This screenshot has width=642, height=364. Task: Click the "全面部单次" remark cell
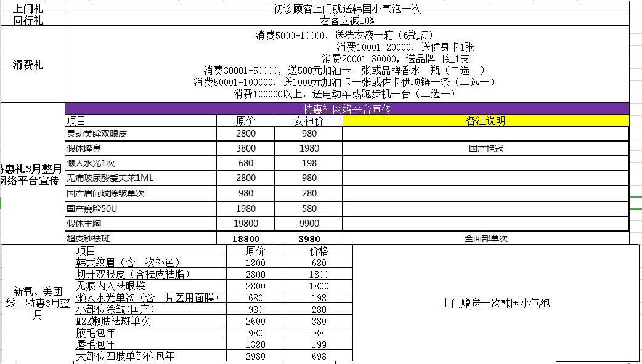point(486,239)
